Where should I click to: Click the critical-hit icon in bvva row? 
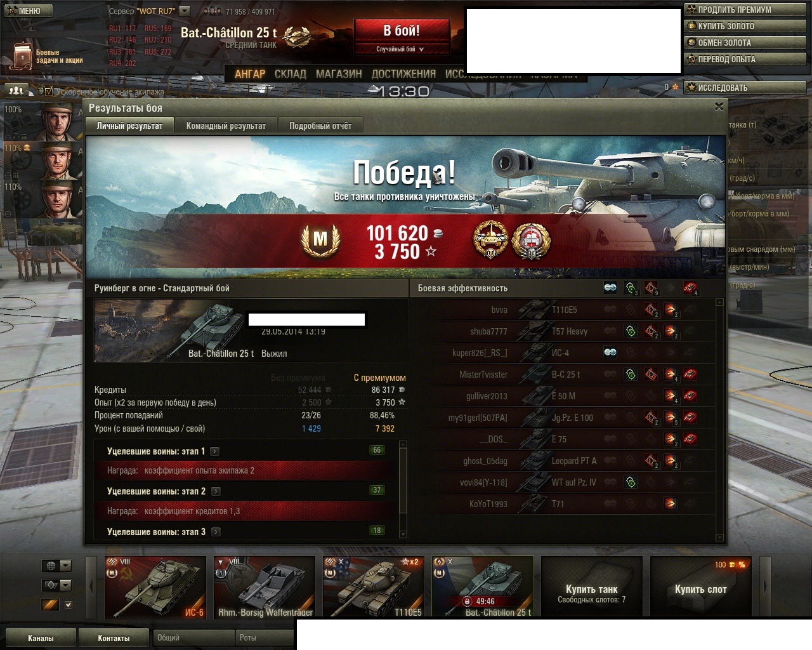[x=651, y=310]
